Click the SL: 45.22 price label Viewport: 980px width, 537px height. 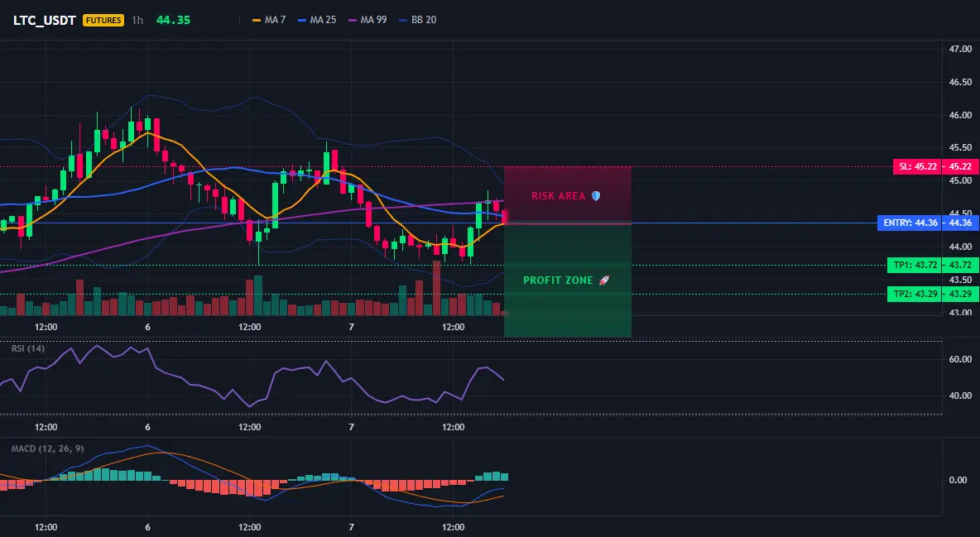(917, 167)
